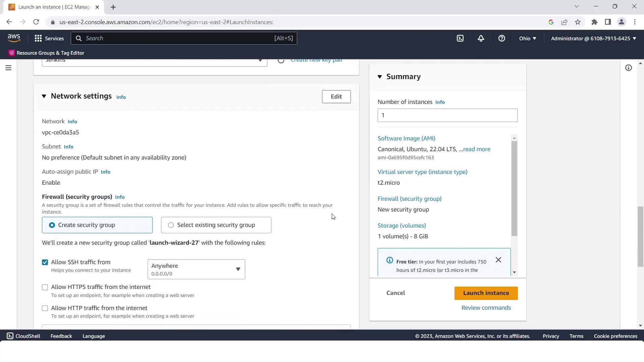
Task: Enable Allow HTTPS traffic from the internet
Action: click(45, 287)
